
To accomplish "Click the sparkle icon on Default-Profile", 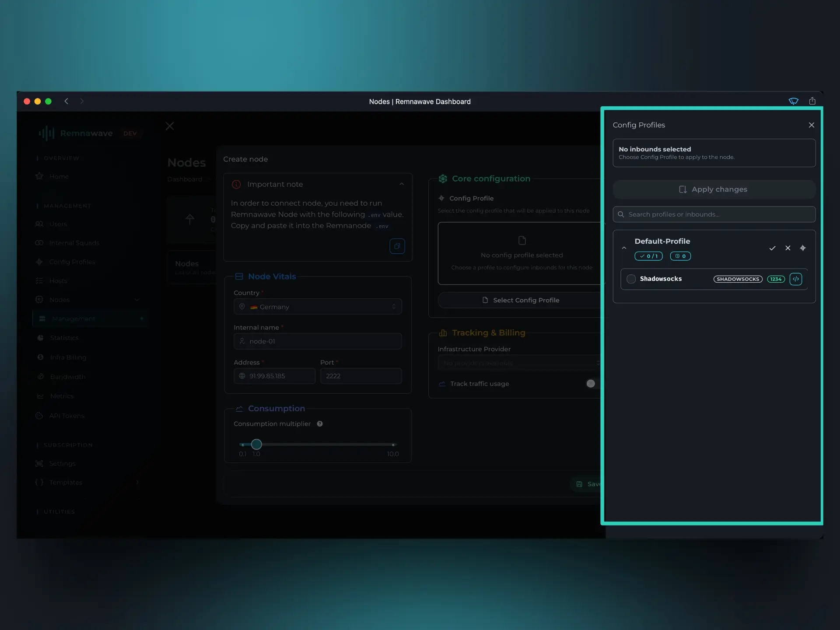I will click(x=803, y=248).
